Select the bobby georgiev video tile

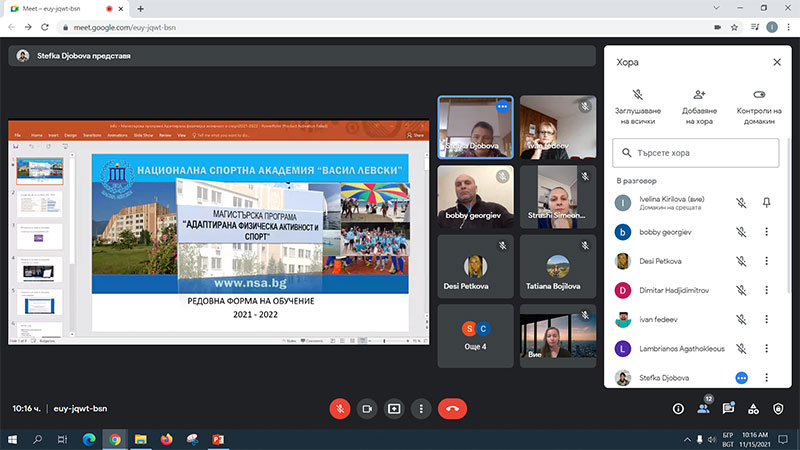tap(476, 197)
